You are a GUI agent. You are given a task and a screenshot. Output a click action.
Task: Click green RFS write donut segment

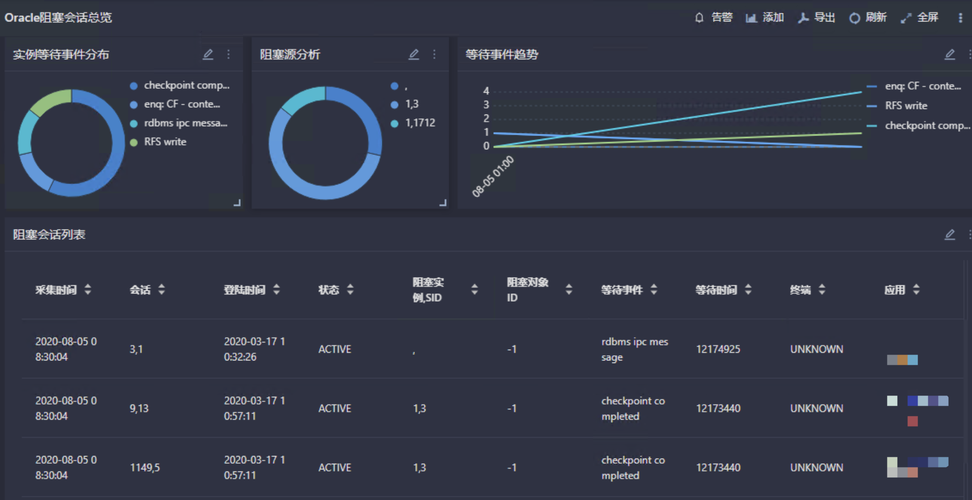[51, 101]
